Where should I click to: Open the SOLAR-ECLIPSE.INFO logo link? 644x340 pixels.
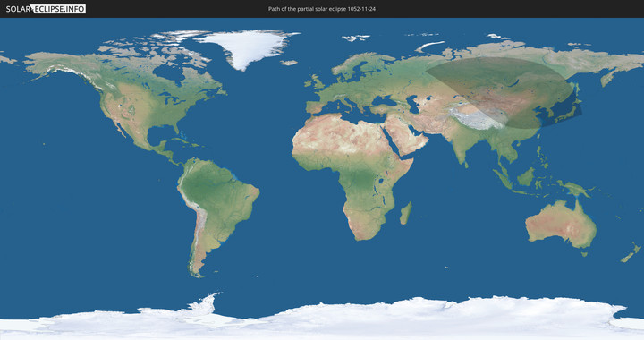[x=46, y=9]
